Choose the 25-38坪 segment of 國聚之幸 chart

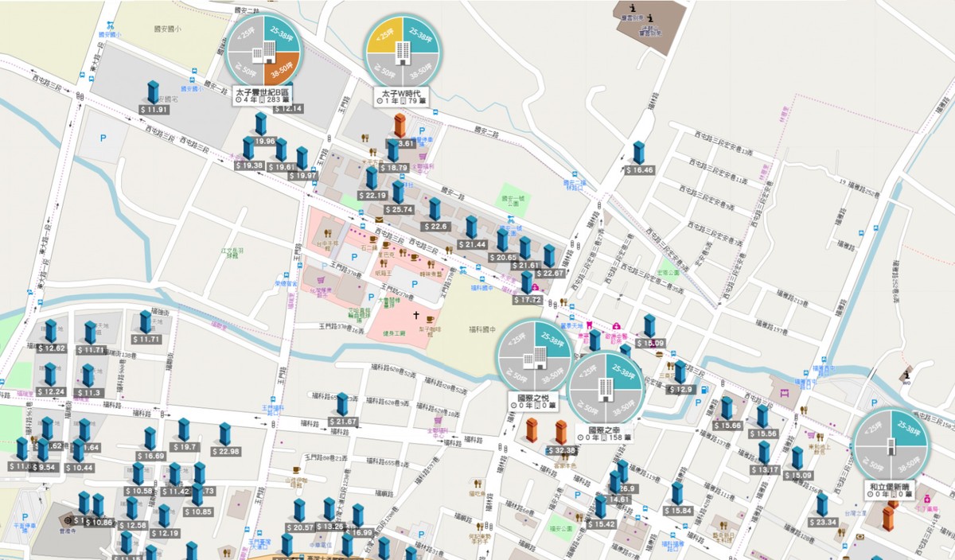tap(623, 373)
